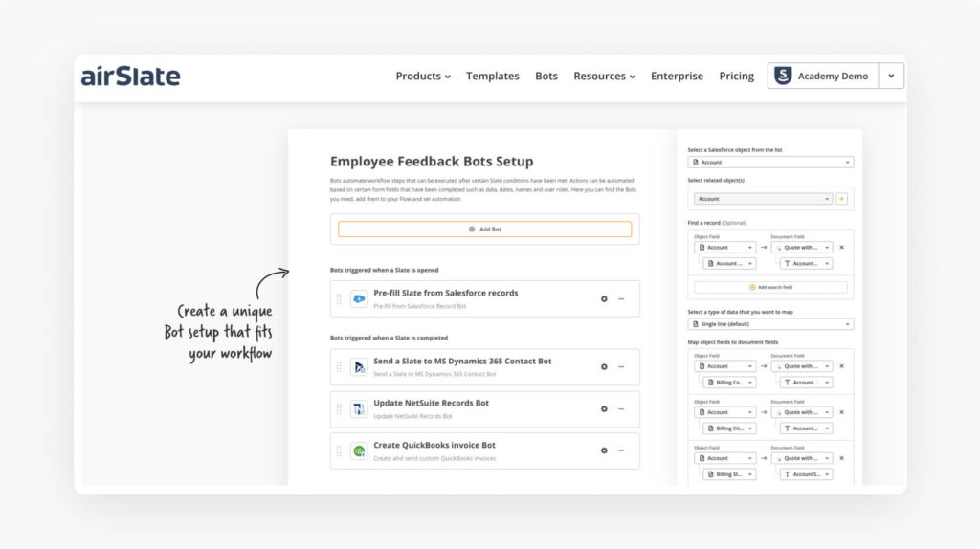The image size is (980, 549).
Task: Click plus icon next to related object Account
Action: tap(842, 199)
